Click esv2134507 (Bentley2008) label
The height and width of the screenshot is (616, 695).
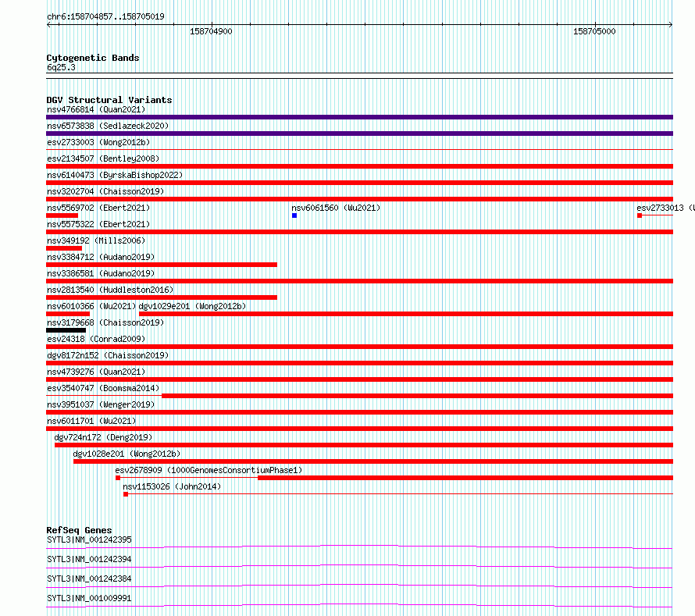pyautogui.click(x=103, y=158)
